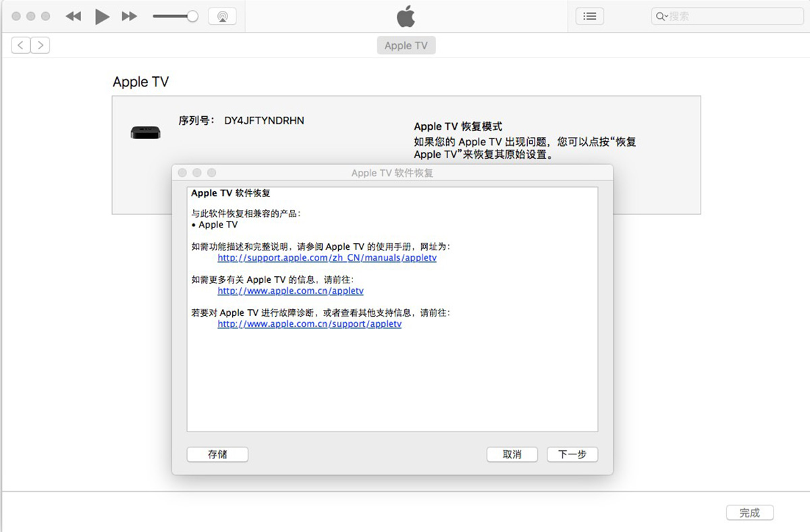Open the www.apple.com.cn/appletv link

(290, 291)
